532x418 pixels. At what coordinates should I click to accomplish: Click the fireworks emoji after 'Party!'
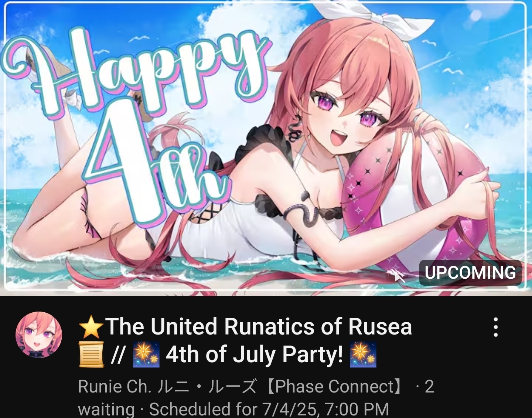[363, 355]
